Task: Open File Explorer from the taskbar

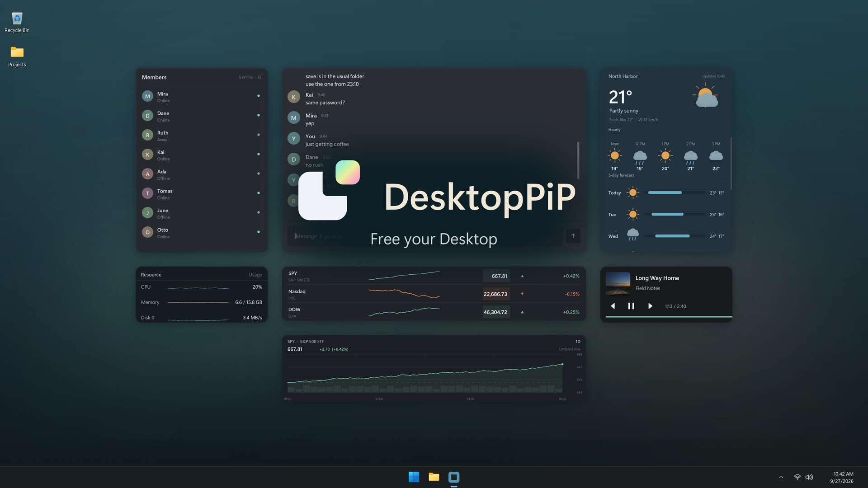Action: pyautogui.click(x=434, y=477)
